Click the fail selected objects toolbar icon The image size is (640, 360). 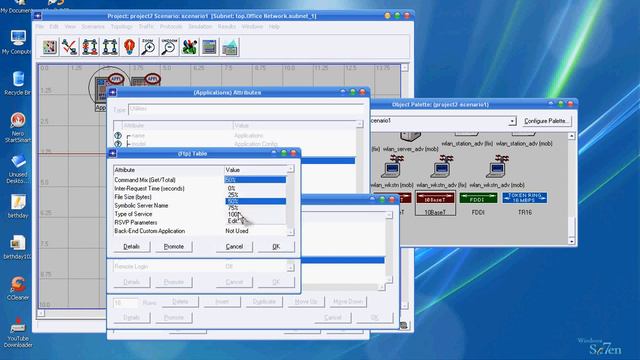point(90,47)
